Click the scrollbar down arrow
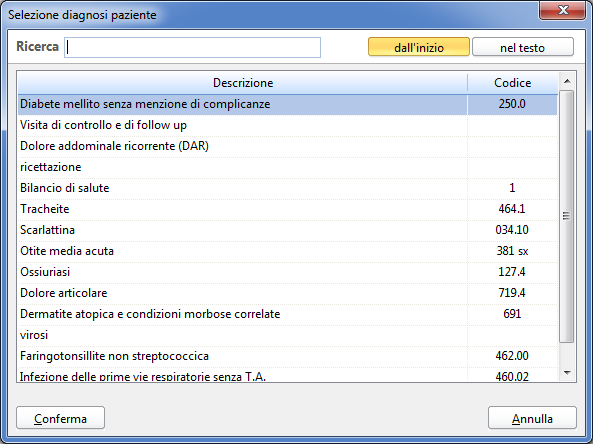593x444 pixels. pyautogui.click(x=567, y=373)
